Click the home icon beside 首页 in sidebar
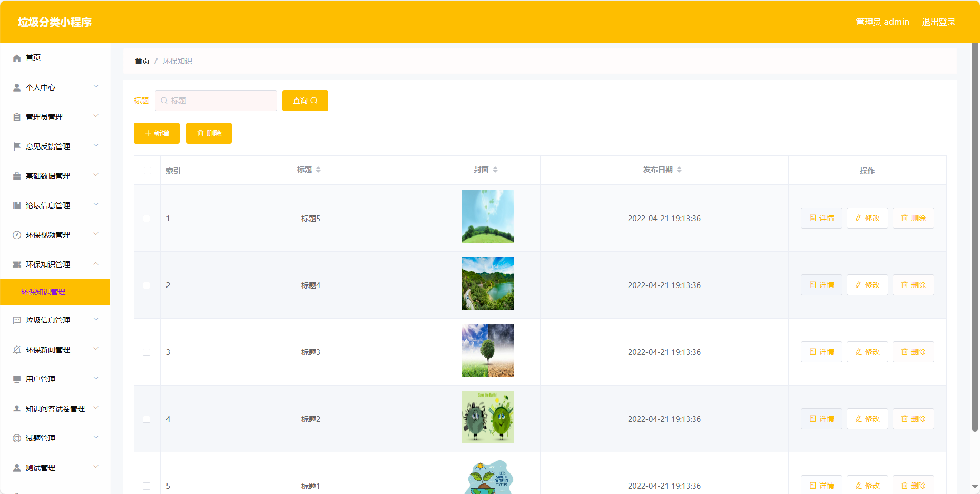The height and width of the screenshot is (494, 980). point(17,58)
